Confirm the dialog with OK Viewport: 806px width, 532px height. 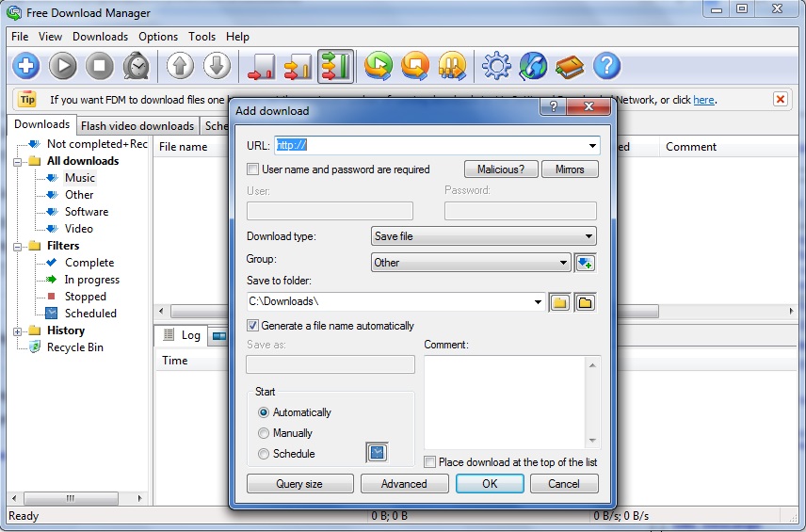click(490, 484)
